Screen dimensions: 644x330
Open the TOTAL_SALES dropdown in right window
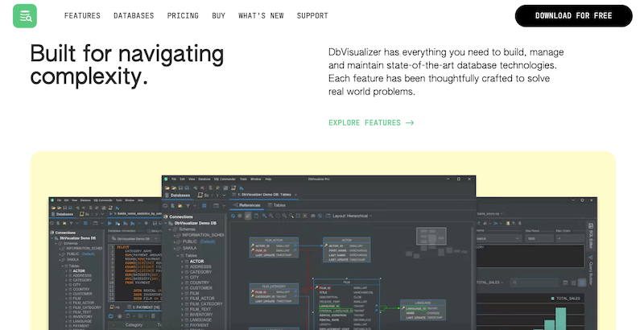[489, 283]
